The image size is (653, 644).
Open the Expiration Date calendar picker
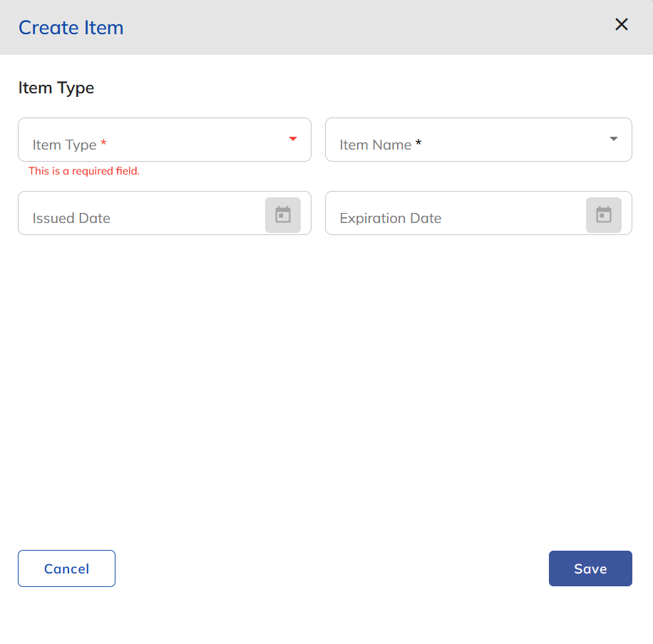604,214
